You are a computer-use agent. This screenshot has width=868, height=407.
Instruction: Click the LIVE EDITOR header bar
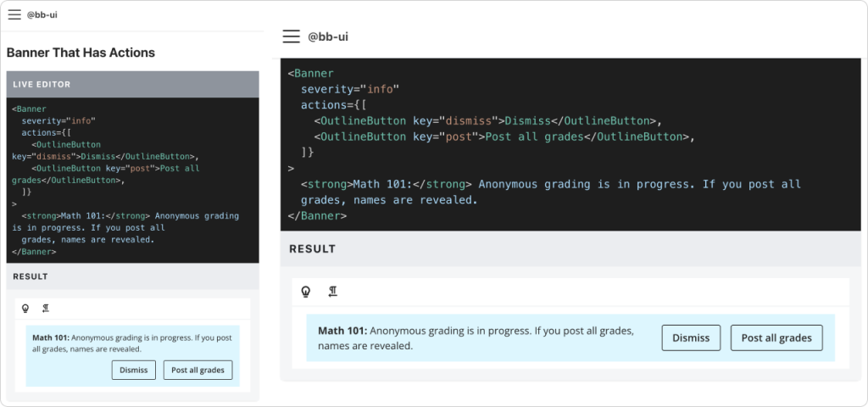tap(131, 84)
